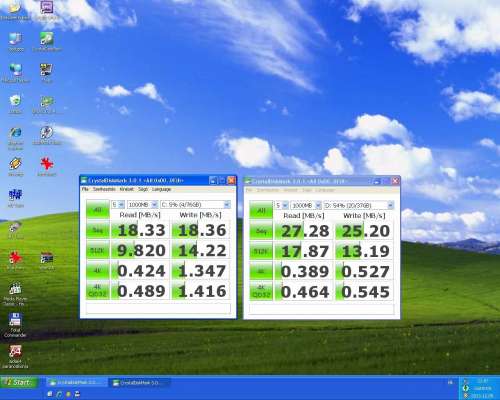Open Súgó menu in left CrystalDiskMark window
This screenshot has height=400, width=500.
(x=143, y=189)
